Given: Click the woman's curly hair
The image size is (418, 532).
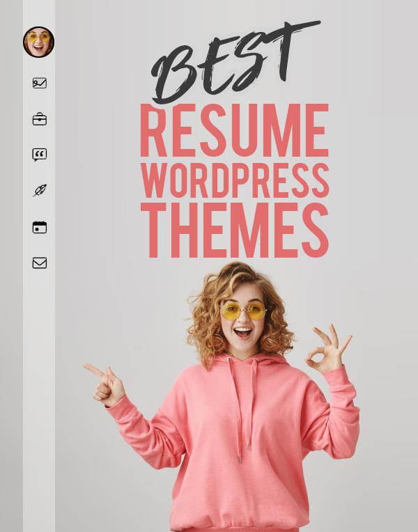Looking at the screenshot, I should click(206, 313).
